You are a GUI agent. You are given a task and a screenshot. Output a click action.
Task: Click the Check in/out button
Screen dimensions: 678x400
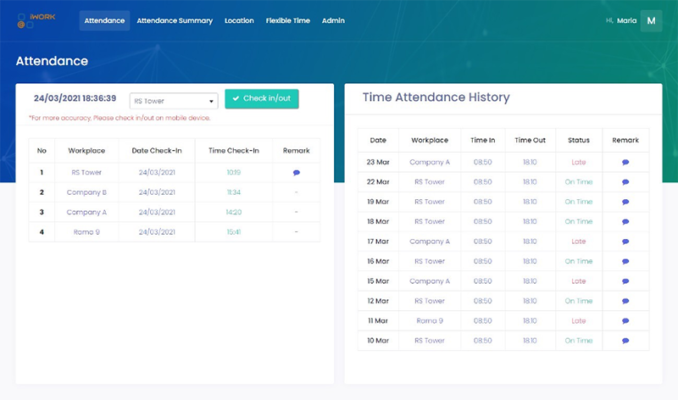[x=262, y=99]
